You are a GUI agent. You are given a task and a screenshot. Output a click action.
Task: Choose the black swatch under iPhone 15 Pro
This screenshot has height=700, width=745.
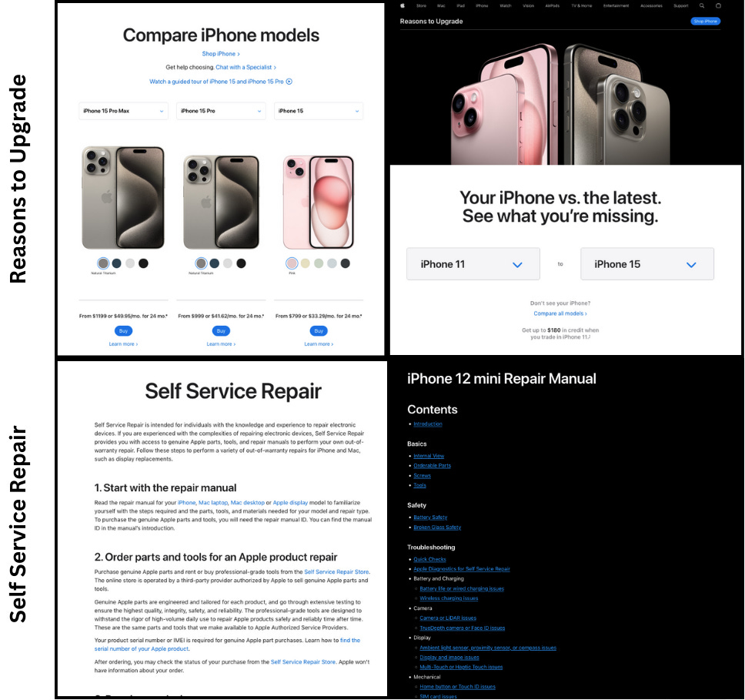242,263
